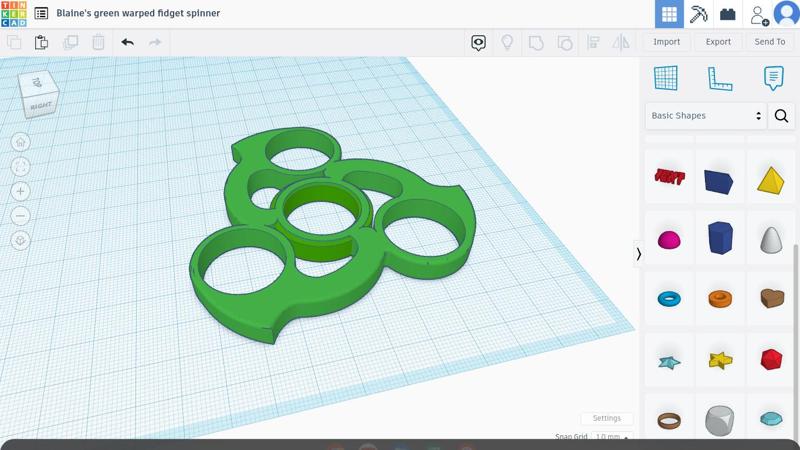Click the Zoom in plus icon

point(20,191)
